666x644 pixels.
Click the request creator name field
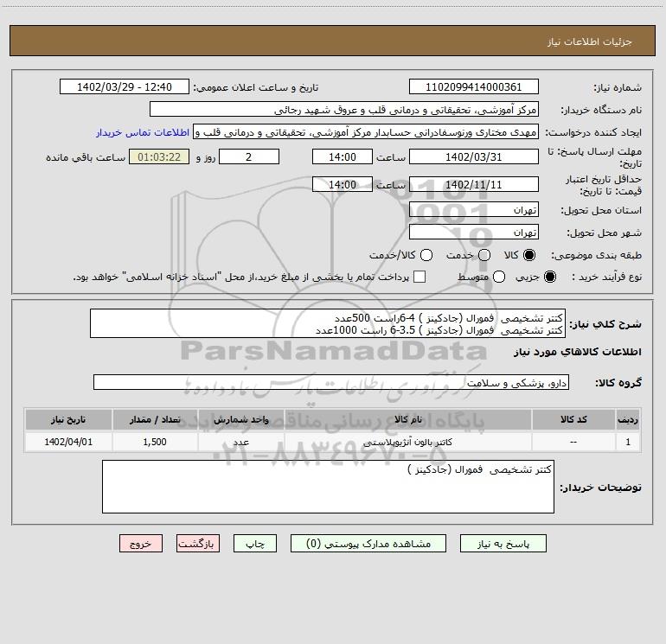click(366, 131)
